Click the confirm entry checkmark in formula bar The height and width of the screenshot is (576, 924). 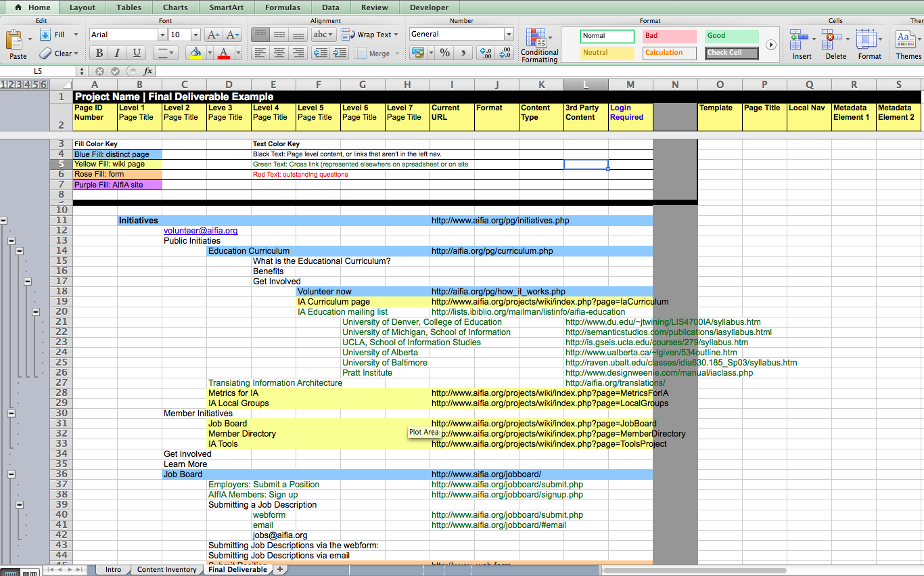click(x=115, y=71)
